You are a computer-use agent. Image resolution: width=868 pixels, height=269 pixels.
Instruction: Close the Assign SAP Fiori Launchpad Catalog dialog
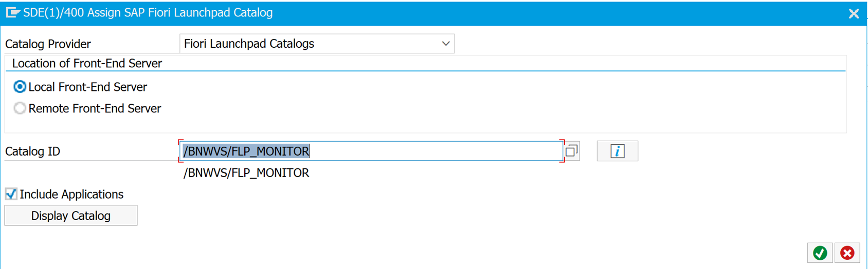(854, 14)
